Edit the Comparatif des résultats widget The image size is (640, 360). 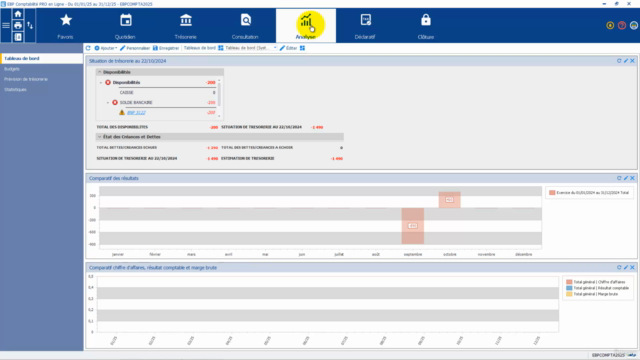[626, 178]
